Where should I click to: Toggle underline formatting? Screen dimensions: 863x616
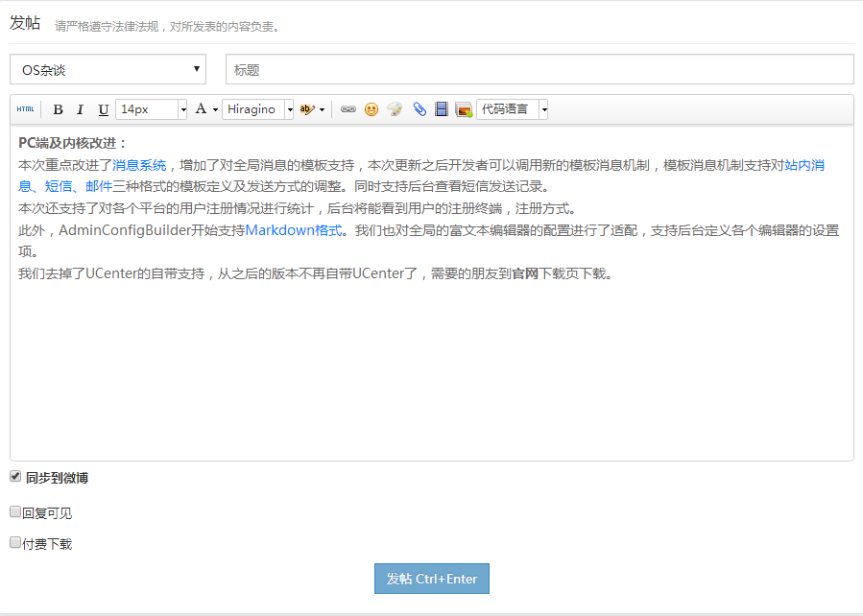pos(103,109)
